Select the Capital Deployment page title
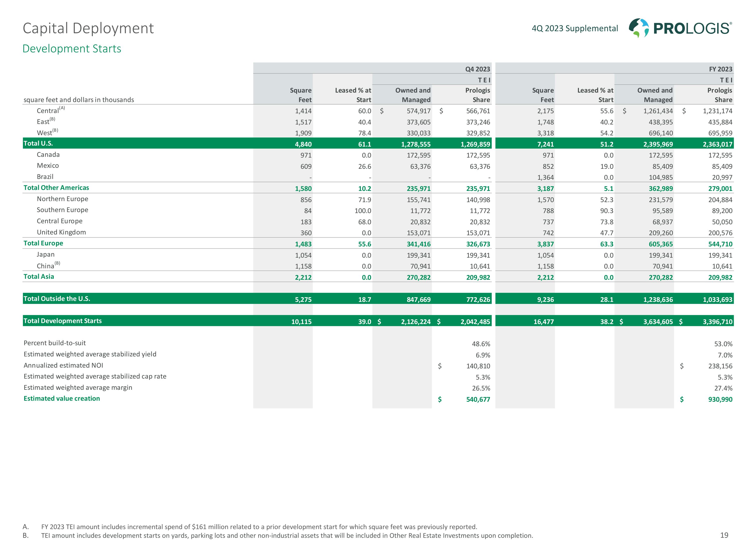The height and width of the screenshot is (560, 747). click(x=88, y=28)
